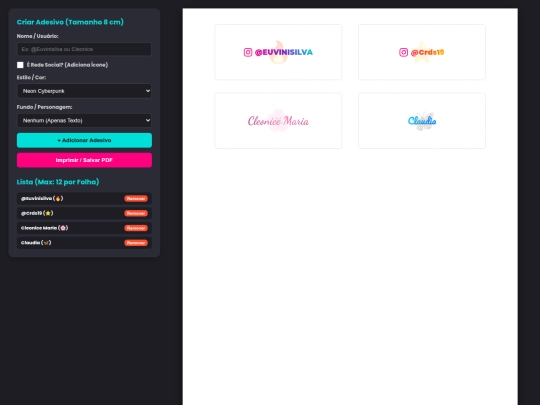Click the Fundo / Personagem label
This screenshot has width=540, height=405.
[x=44, y=107]
